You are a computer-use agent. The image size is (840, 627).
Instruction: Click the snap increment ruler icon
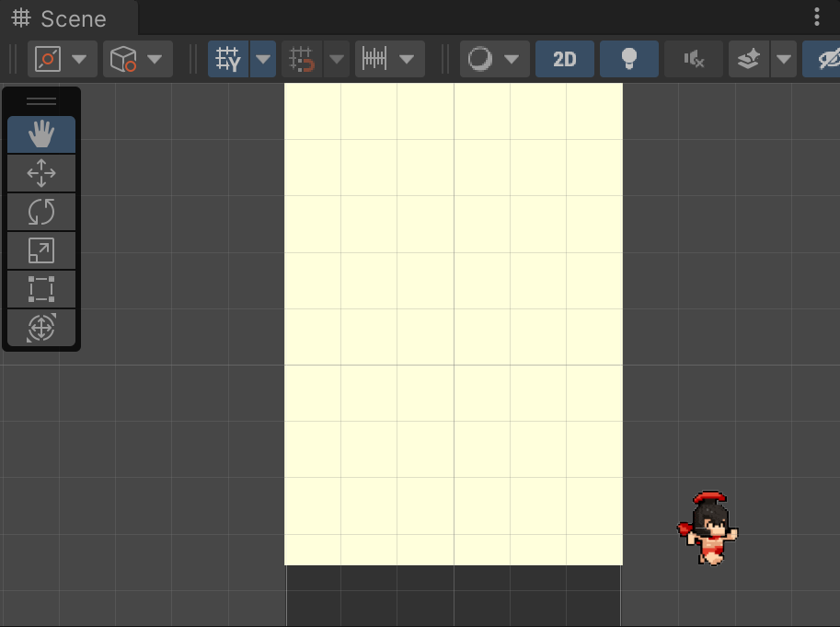tap(374, 58)
